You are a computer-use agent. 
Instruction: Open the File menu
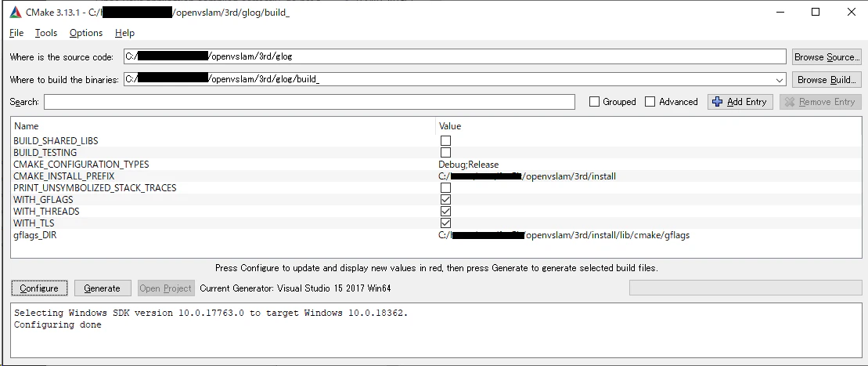16,33
